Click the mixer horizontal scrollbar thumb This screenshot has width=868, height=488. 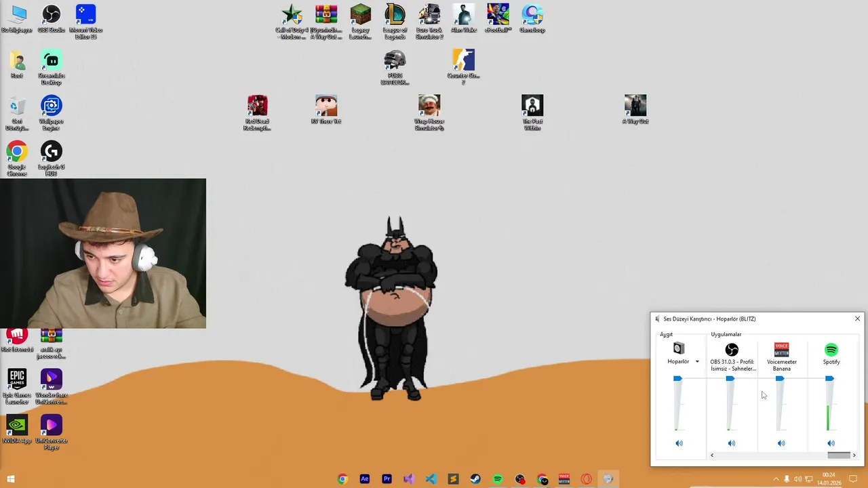[839, 455]
